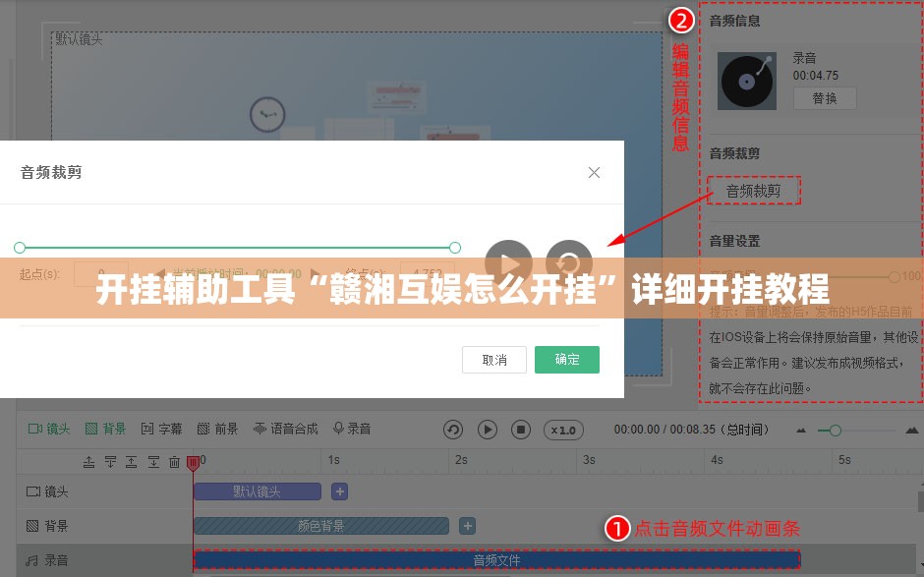Image resolution: width=924 pixels, height=577 pixels.
Task: Select the crop range end handle
Action: (x=454, y=248)
